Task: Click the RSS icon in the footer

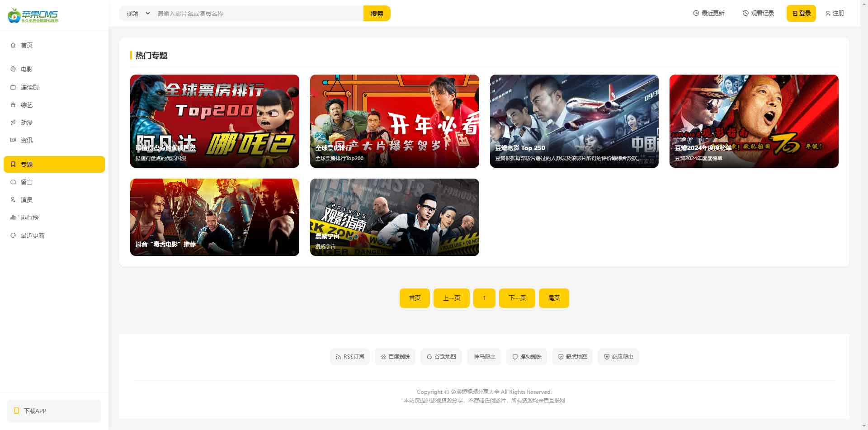Action: [338, 357]
